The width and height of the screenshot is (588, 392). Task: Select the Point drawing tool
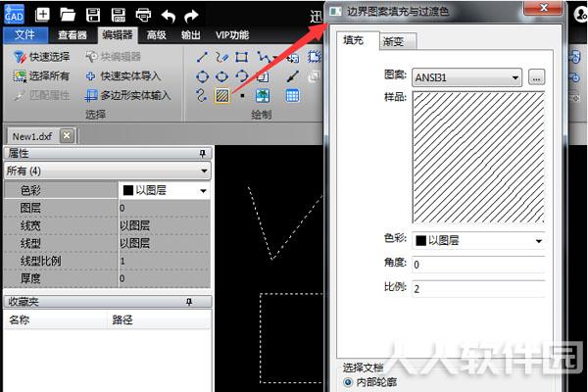pyautogui.click(x=242, y=96)
